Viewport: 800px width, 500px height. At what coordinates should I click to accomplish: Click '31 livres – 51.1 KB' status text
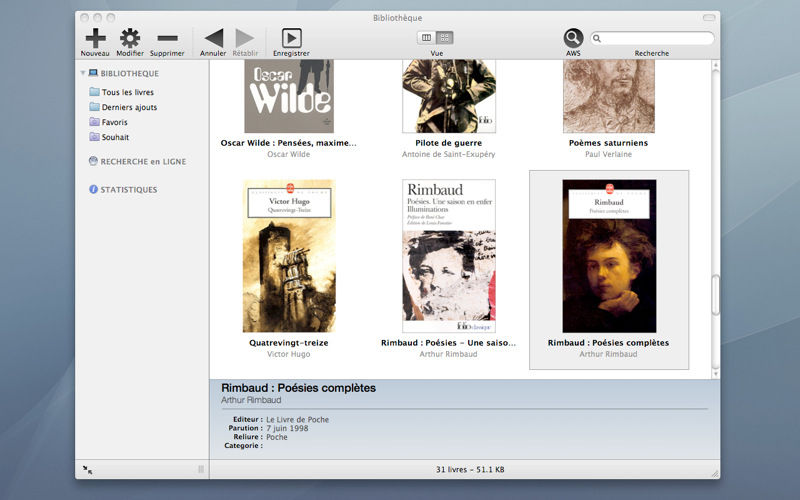[470, 469]
